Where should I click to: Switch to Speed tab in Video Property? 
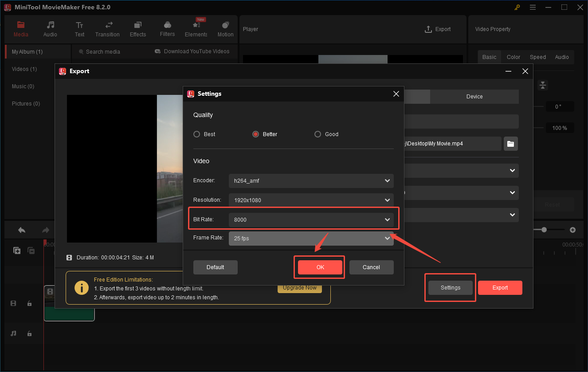point(538,57)
